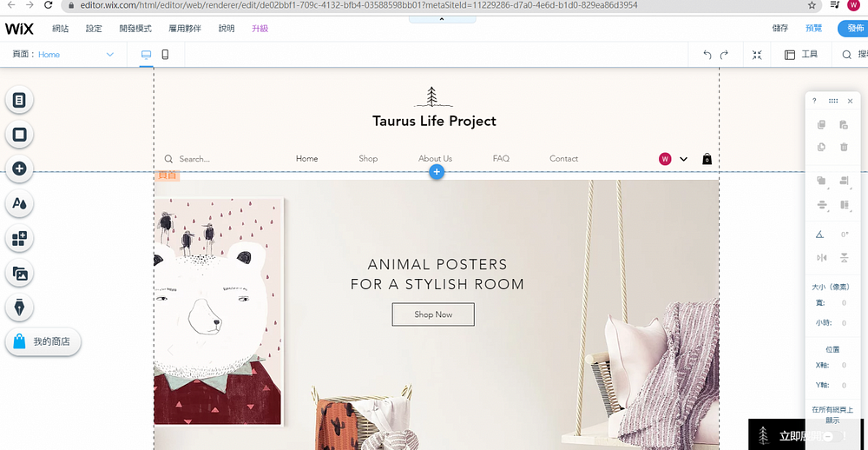
Task: Click the Shop Now button
Action: coord(433,314)
